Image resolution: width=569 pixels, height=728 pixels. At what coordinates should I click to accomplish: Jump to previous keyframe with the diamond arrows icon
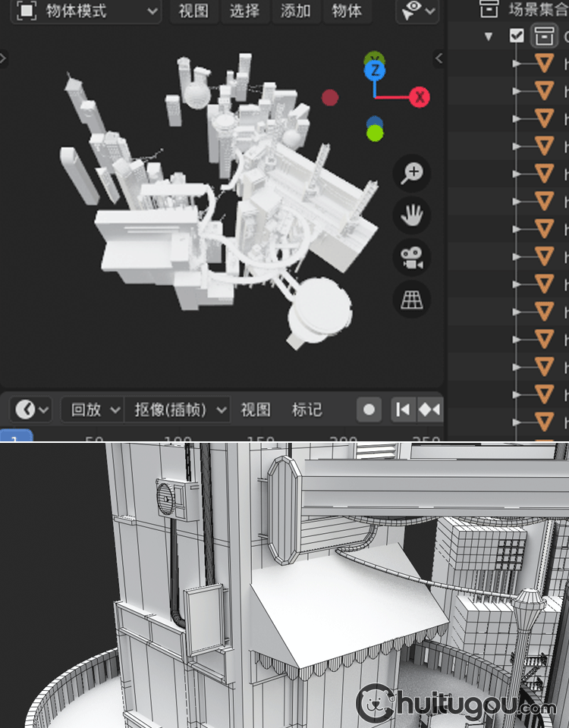(x=429, y=409)
